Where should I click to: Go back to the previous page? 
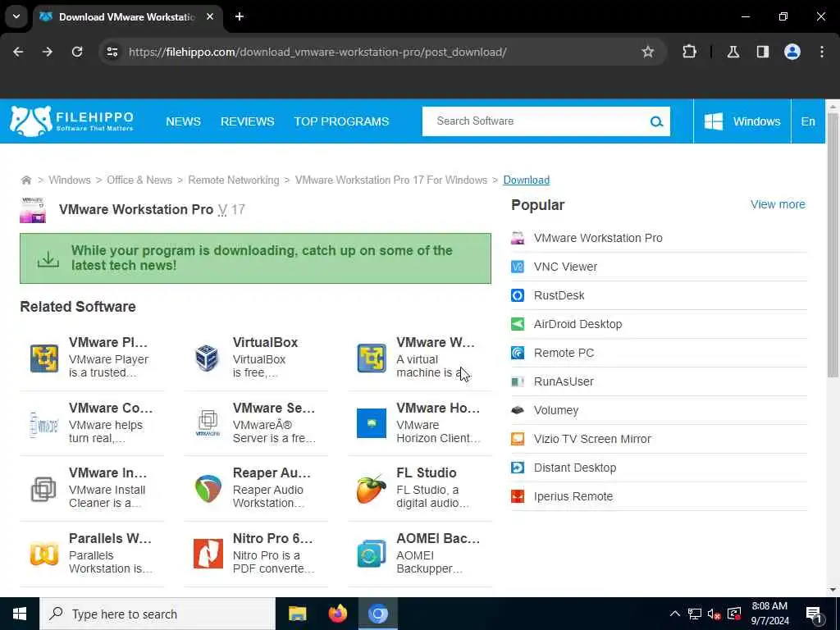tap(18, 52)
